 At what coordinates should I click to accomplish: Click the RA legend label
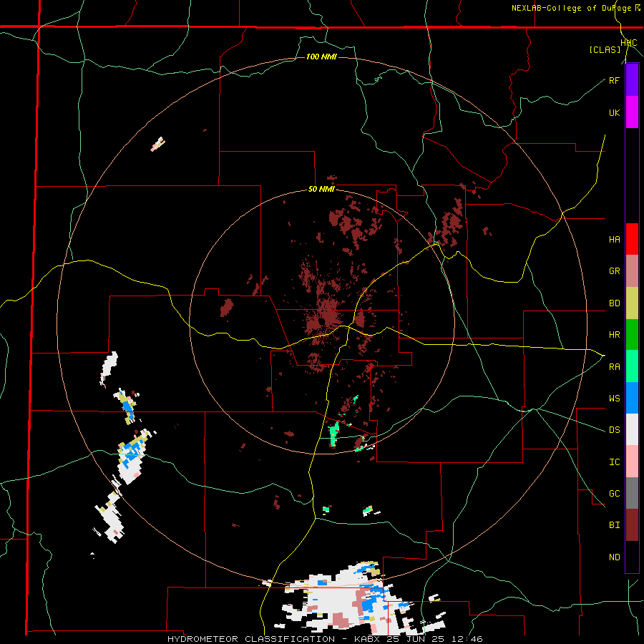614,367
